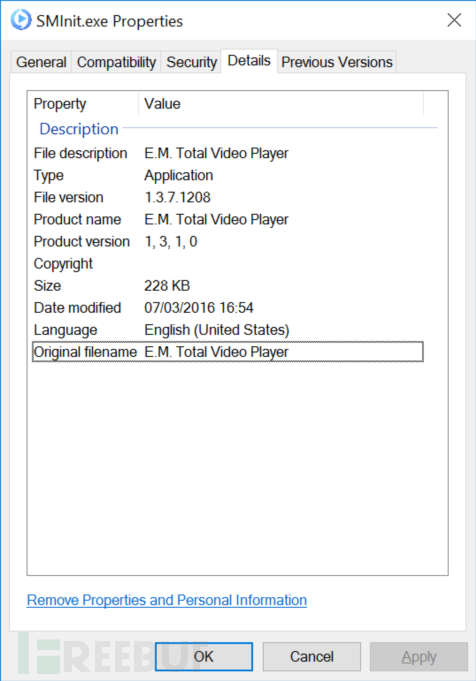
Task: Click the SMInit.exe title bar icon
Action: coord(21,20)
